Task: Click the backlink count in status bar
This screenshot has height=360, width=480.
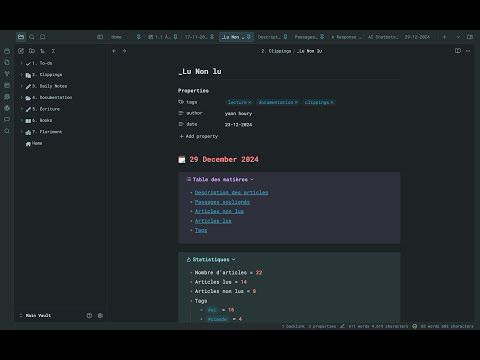Action: click(293, 326)
